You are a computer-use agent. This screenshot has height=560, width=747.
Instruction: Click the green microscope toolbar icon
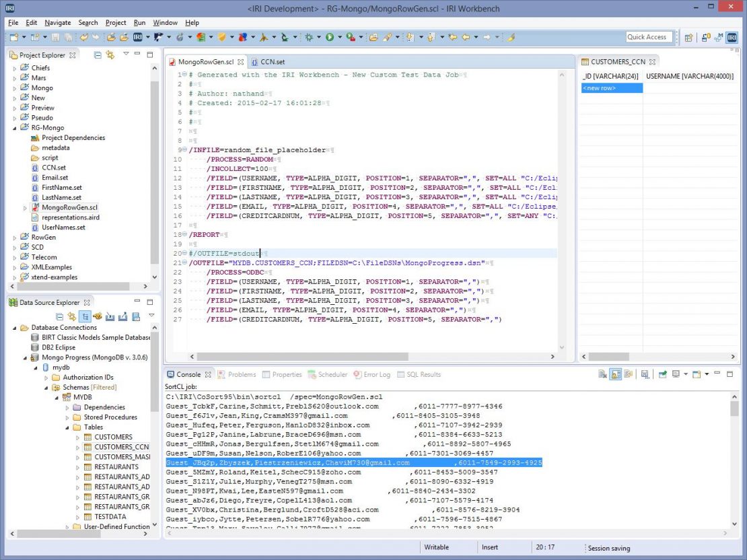tap(285, 37)
